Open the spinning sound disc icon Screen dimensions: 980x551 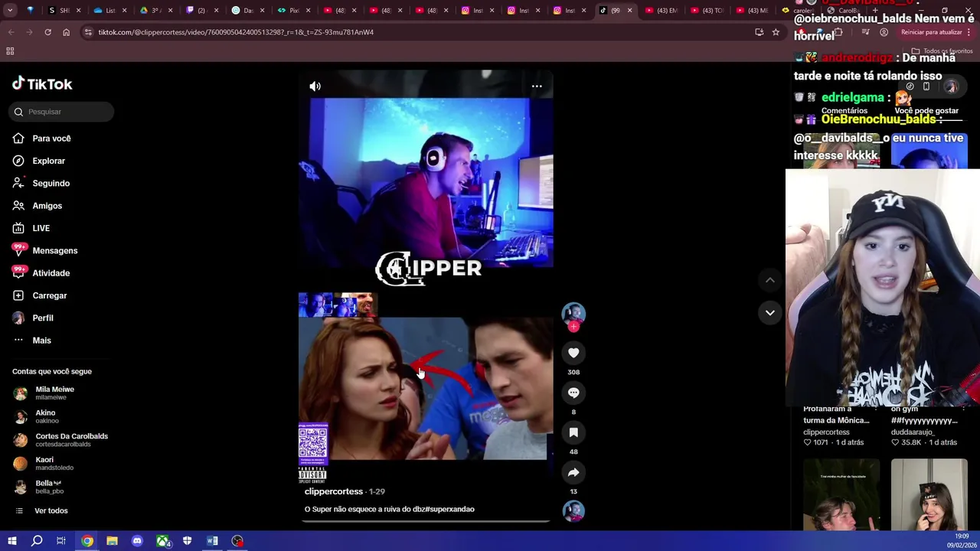[573, 510]
